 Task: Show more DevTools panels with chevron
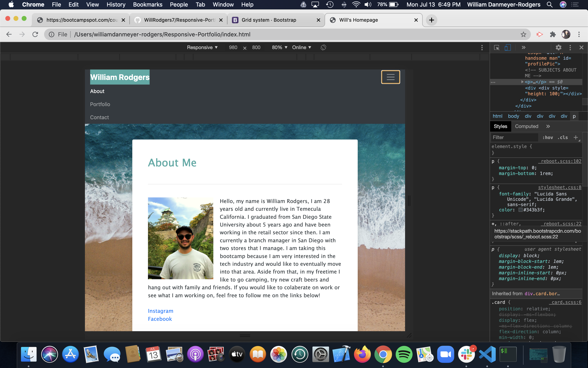[x=523, y=47]
